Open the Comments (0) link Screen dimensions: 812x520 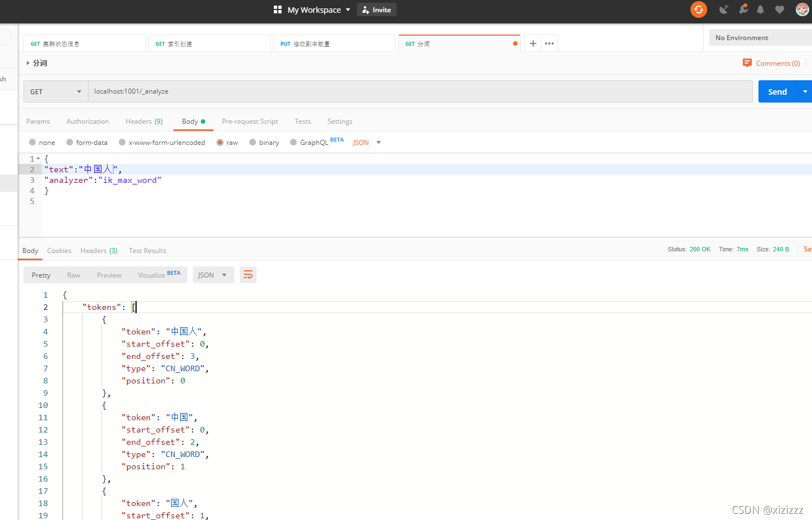pos(778,63)
